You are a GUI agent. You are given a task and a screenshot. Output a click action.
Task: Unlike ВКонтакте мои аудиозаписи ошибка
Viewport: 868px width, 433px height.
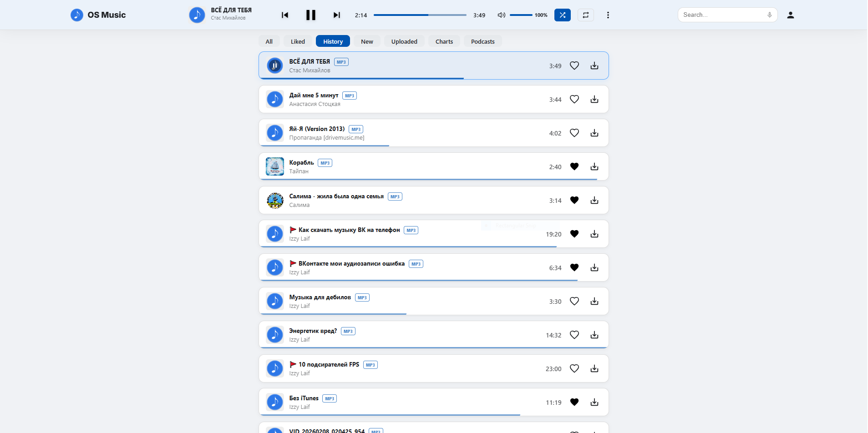click(x=574, y=267)
